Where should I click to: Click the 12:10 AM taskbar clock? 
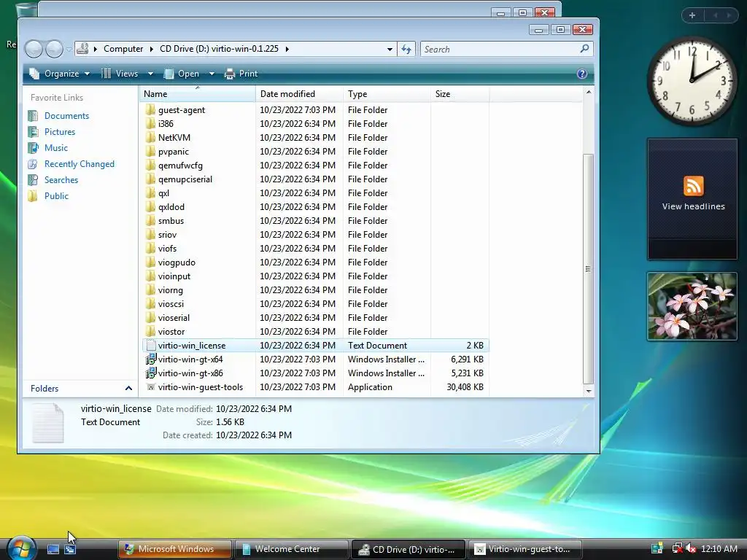pos(719,548)
